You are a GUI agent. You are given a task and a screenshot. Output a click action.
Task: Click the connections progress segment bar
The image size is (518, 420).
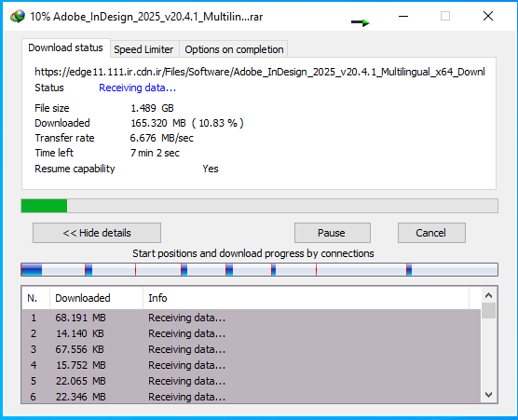coord(259,270)
